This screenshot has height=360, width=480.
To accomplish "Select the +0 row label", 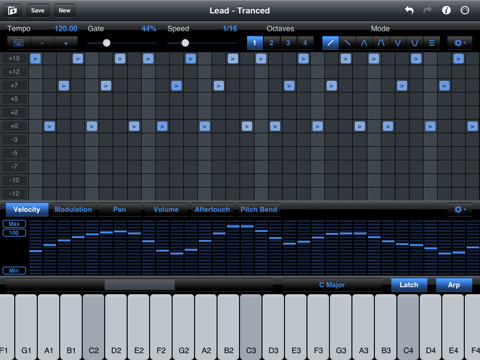I will [x=14, y=126].
